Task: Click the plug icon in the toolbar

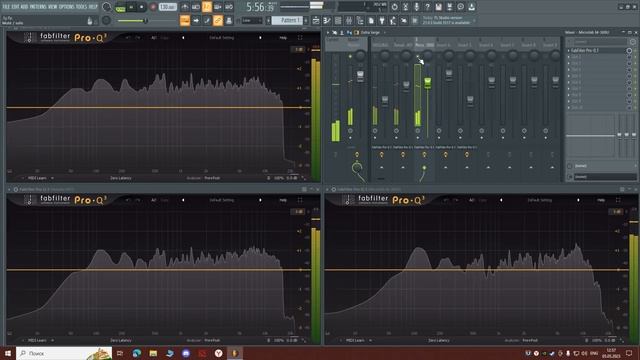Action: coord(382,20)
